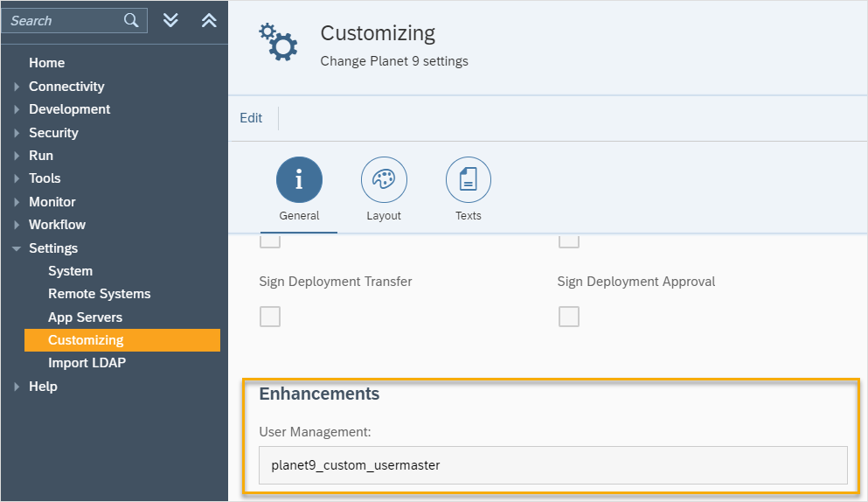Collapse the Settings menu arrow

point(17,248)
